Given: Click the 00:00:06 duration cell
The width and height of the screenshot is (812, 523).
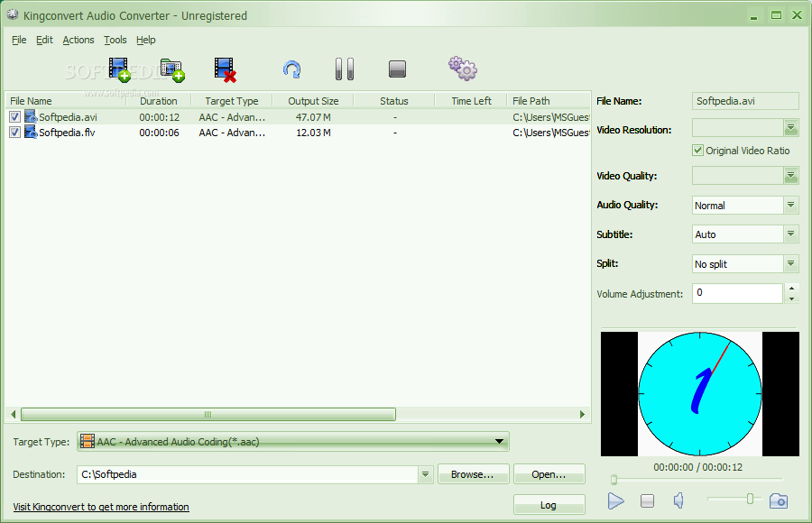Looking at the screenshot, I should 159,133.
